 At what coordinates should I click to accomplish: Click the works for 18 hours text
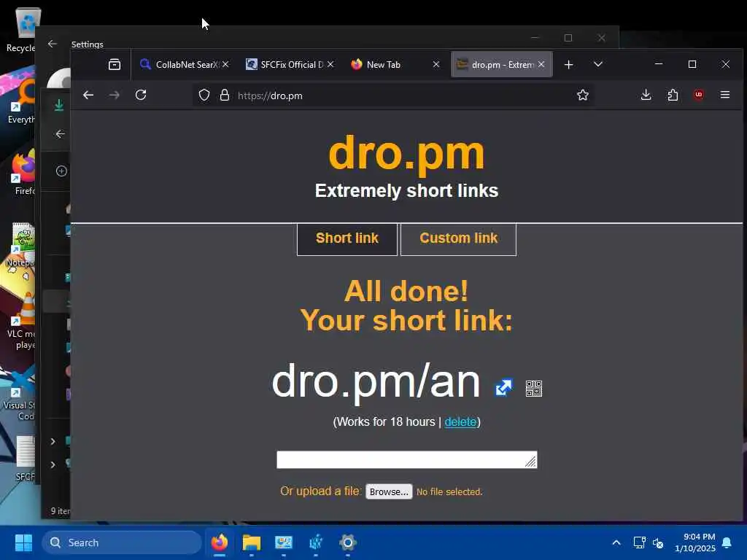pos(386,422)
